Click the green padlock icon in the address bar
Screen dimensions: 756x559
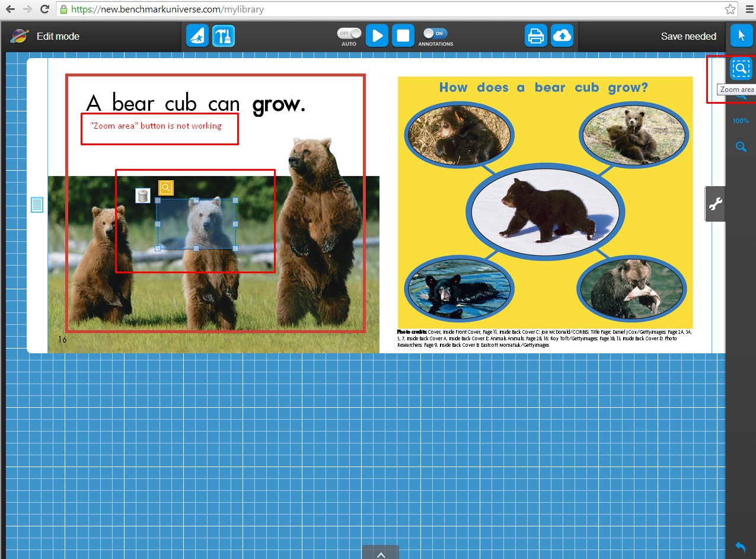(63, 9)
